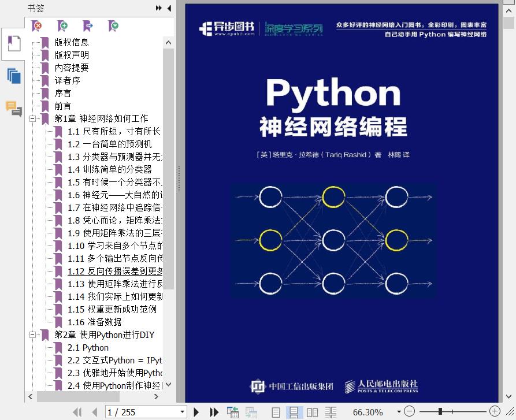Click the zoom slider handle
The width and height of the screenshot is (516, 420).
coord(440,411)
